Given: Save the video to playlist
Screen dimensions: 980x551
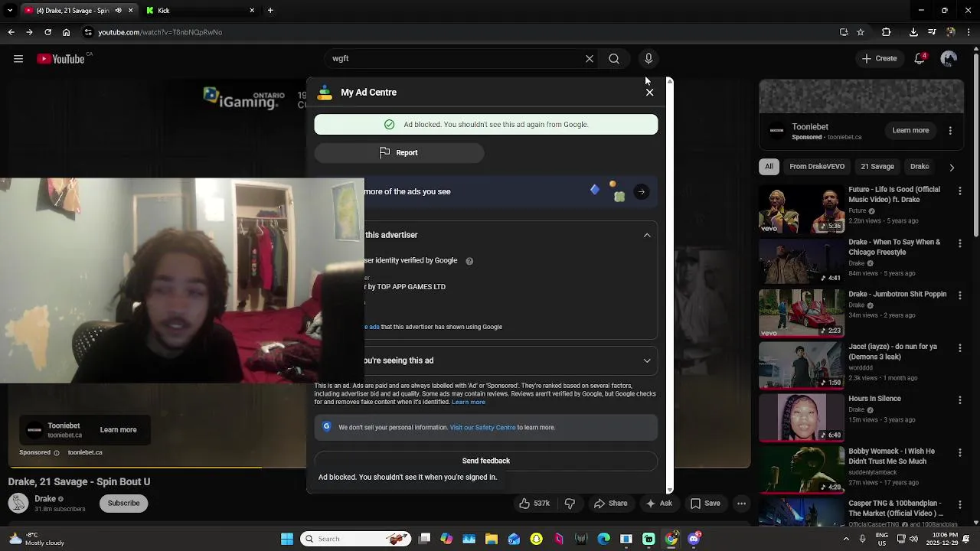Looking at the screenshot, I should (705, 504).
